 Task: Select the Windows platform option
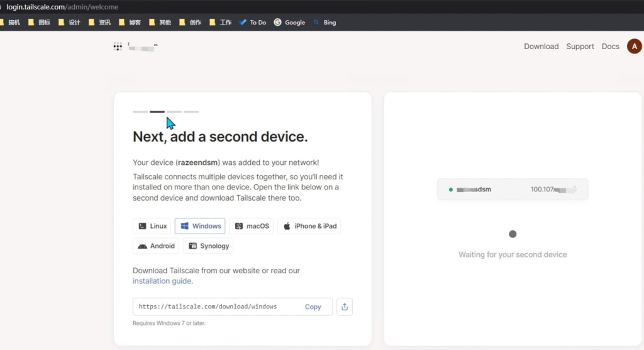200,226
